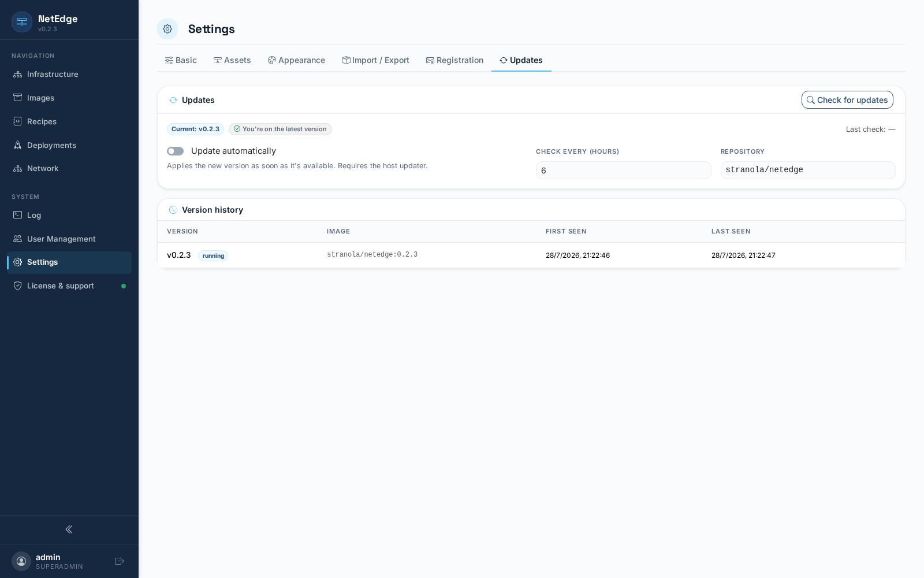This screenshot has height=578, width=924.
Task: Click the Log terminal icon
Action: pos(18,215)
